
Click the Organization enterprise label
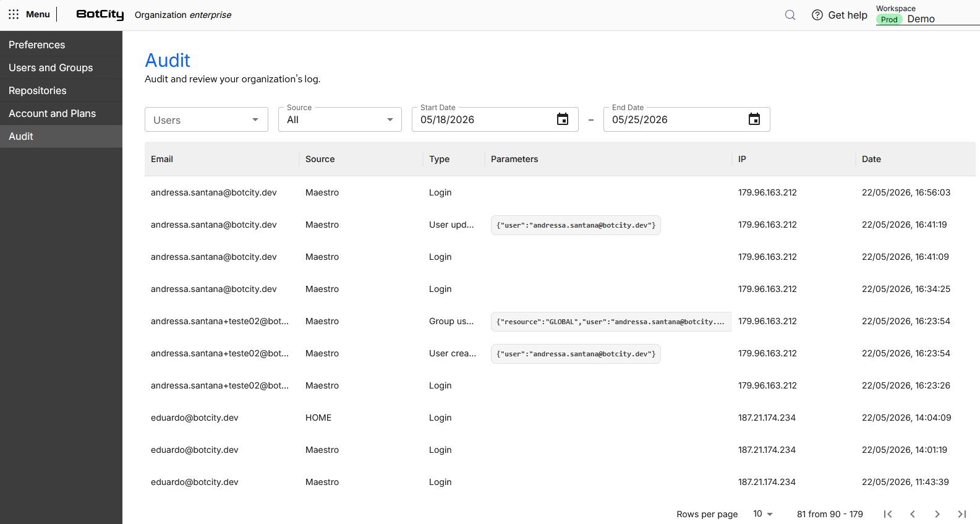tap(183, 15)
